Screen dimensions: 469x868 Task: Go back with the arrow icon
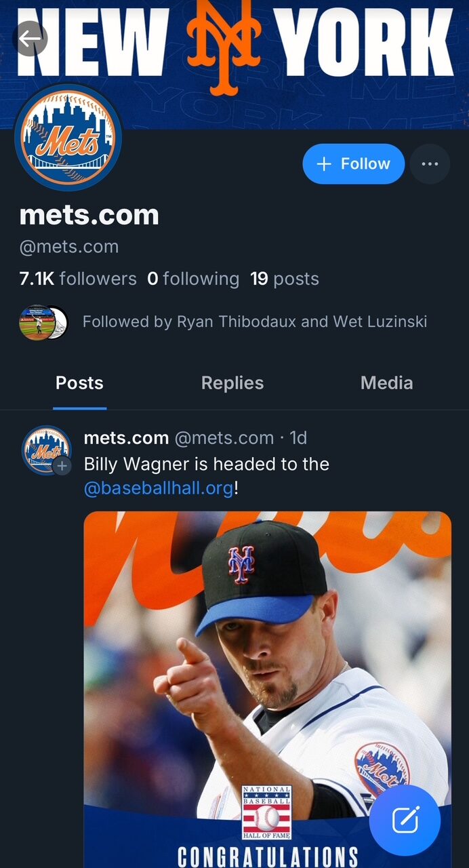click(x=30, y=39)
